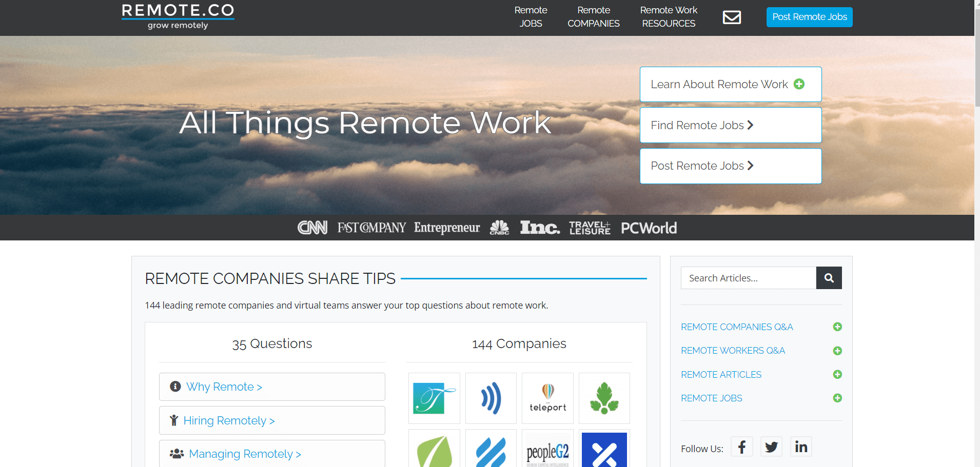Expand the Remote Workers Q&A section
The height and width of the screenshot is (467, 980).
(x=837, y=351)
